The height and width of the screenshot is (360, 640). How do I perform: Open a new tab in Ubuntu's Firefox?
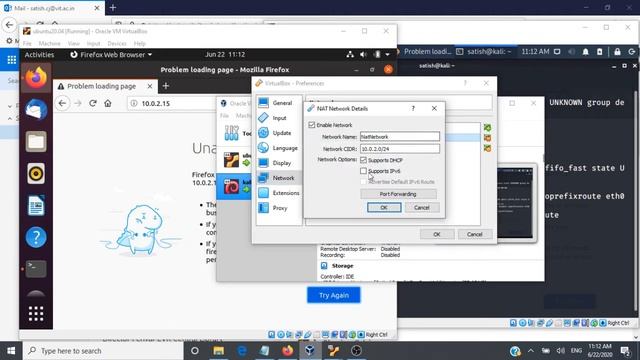click(x=166, y=86)
